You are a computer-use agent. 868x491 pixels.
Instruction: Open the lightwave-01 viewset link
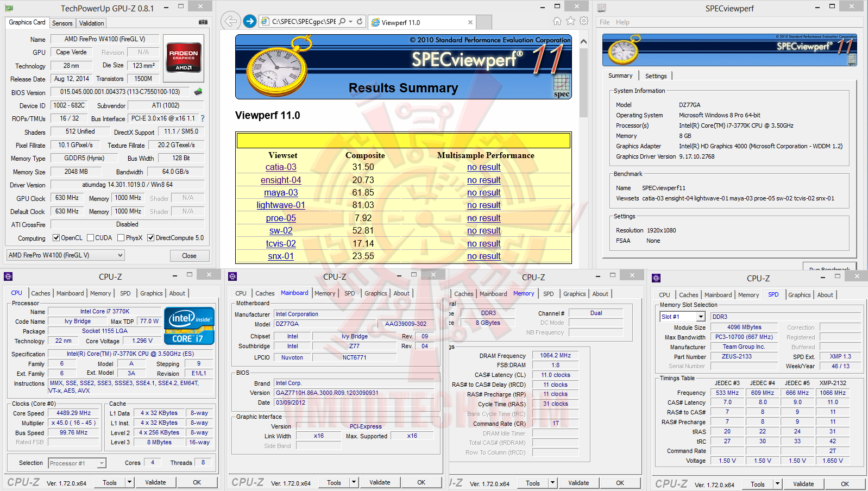point(281,205)
